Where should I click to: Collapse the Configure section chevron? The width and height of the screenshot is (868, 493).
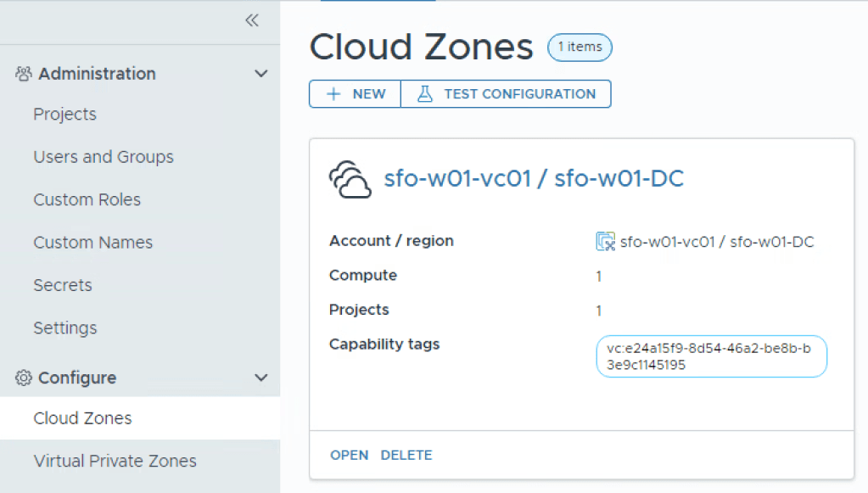coord(261,378)
